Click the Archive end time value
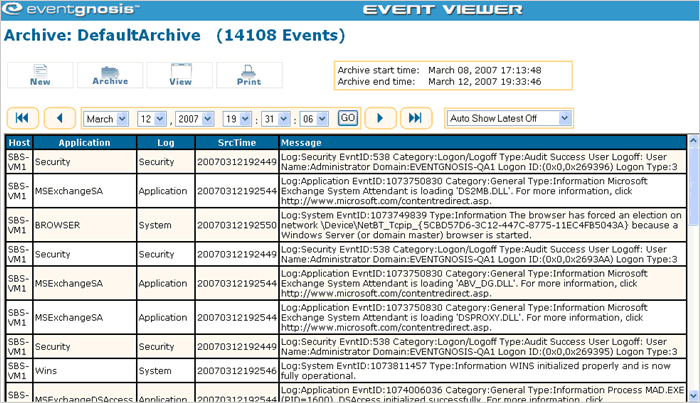This screenshot has height=403, width=700. (485, 82)
